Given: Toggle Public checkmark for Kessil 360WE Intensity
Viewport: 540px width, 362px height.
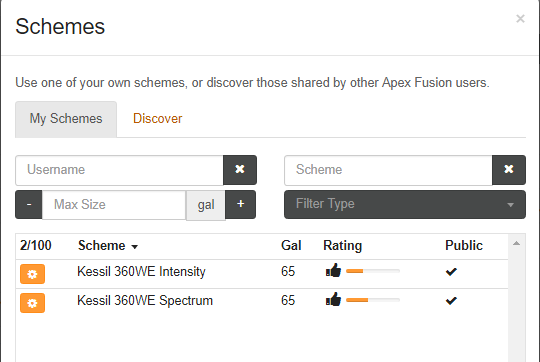Looking at the screenshot, I should [451, 272].
